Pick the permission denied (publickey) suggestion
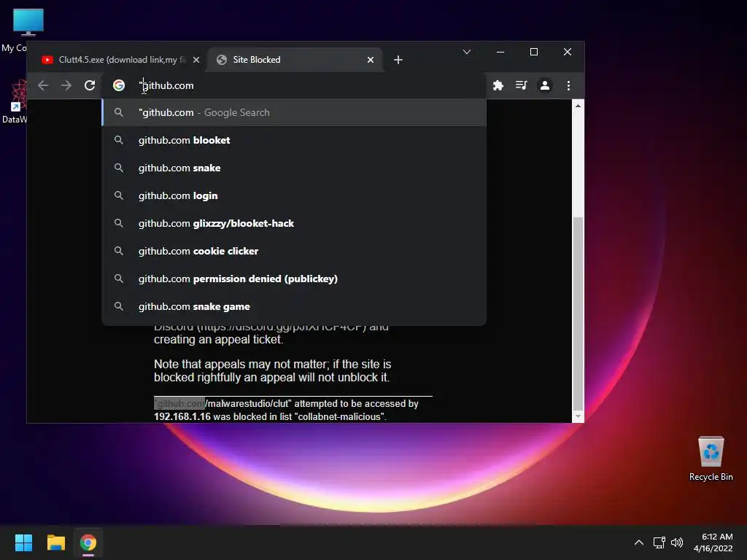Viewport: 747px width, 560px height. [x=295, y=278]
